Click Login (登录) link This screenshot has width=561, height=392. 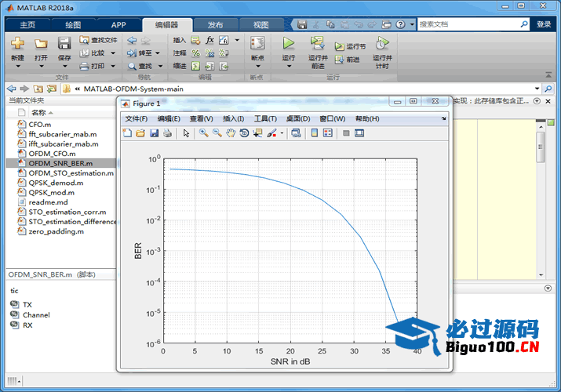(544, 24)
